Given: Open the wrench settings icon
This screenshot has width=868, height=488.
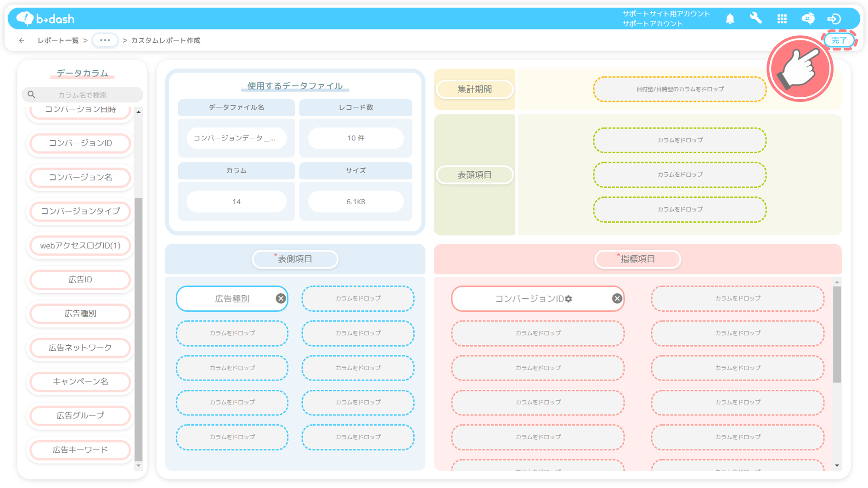Looking at the screenshot, I should coord(755,18).
